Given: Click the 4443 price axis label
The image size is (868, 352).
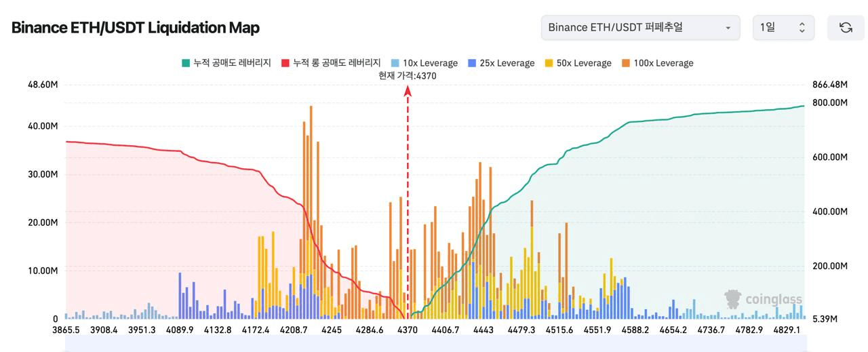Looking at the screenshot, I should coord(483,330).
